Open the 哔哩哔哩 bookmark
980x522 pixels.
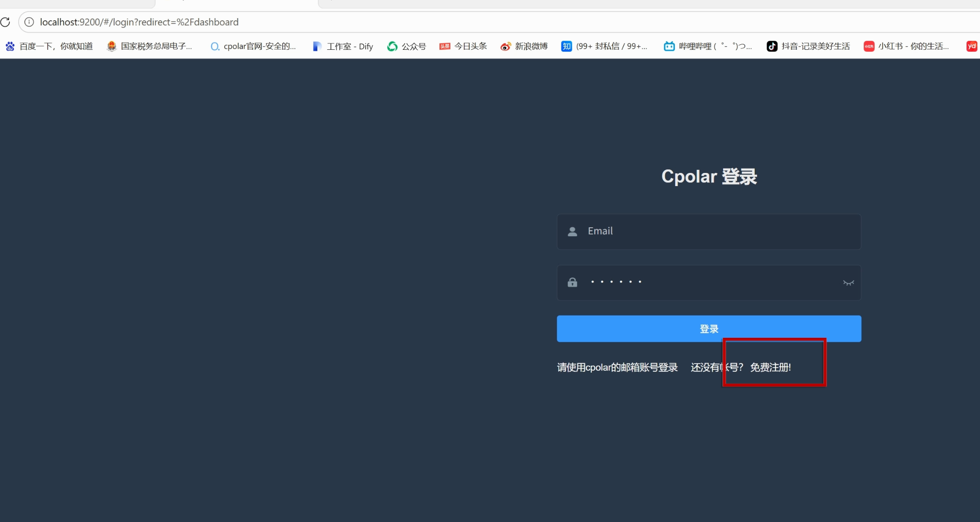tap(708, 46)
